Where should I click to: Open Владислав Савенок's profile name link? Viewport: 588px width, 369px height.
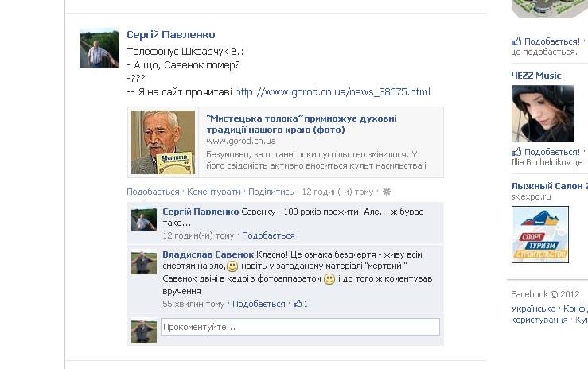pyautogui.click(x=208, y=254)
